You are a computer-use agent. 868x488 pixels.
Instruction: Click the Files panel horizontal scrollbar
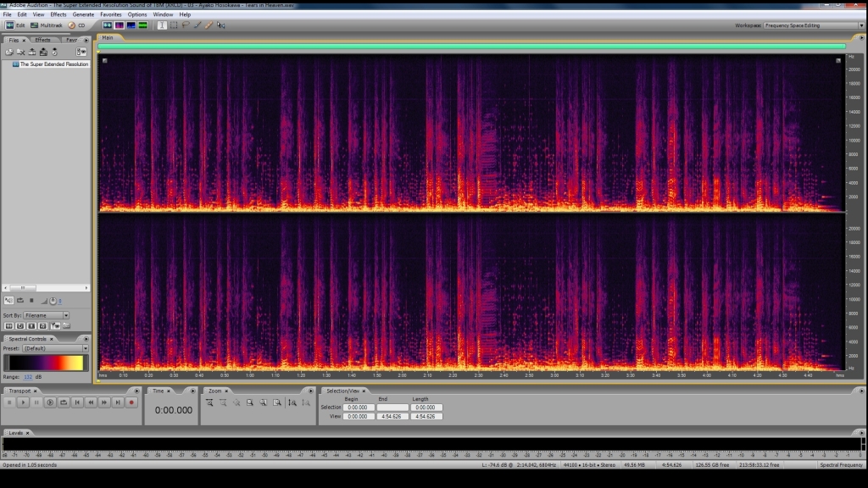tap(46, 288)
